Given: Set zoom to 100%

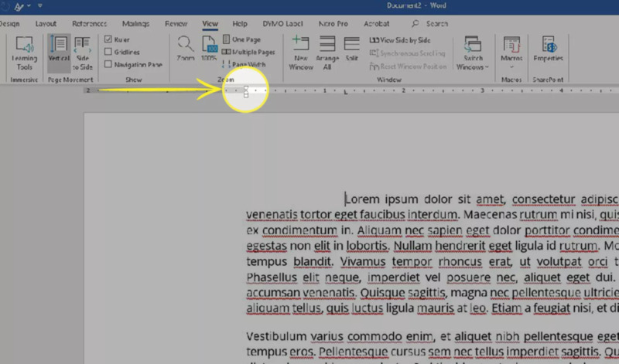Looking at the screenshot, I should point(209,48).
